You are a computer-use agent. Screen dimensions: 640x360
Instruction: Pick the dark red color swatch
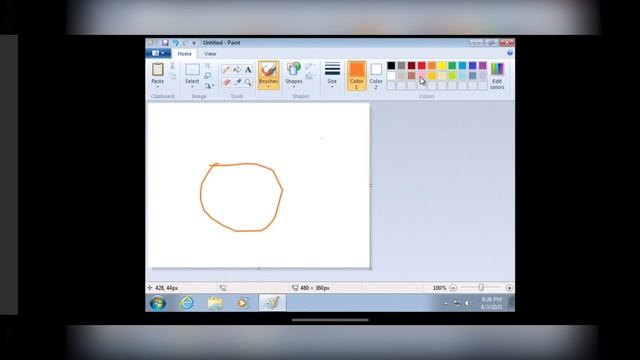click(x=411, y=65)
